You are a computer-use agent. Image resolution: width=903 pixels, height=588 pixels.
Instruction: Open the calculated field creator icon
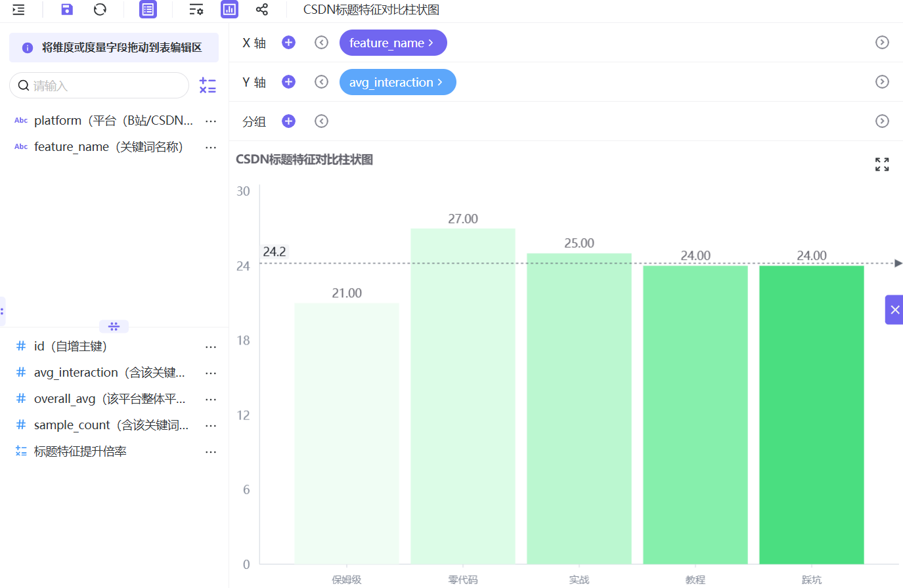click(x=208, y=85)
